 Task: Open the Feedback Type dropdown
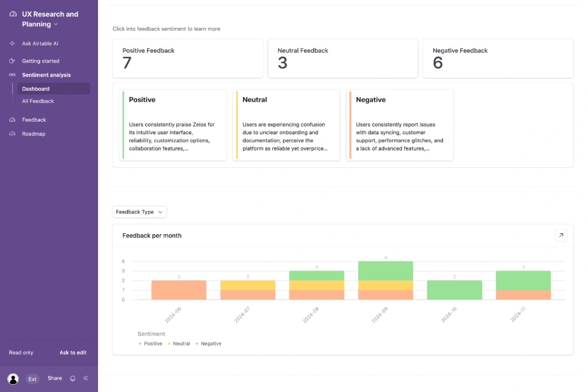[139, 212]
